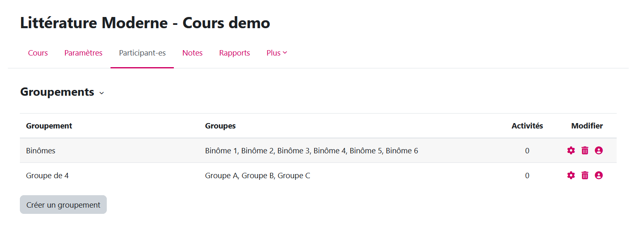
Task: Click the Binômes groupement name cell
Action: pyautogui.click(x=41, y=151)
